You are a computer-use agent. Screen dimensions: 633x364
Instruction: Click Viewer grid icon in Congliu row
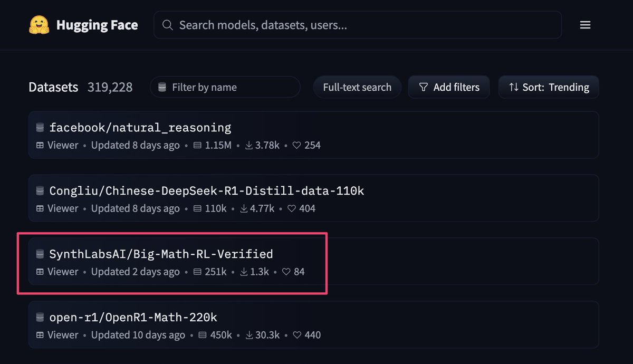tap(40, 208)
